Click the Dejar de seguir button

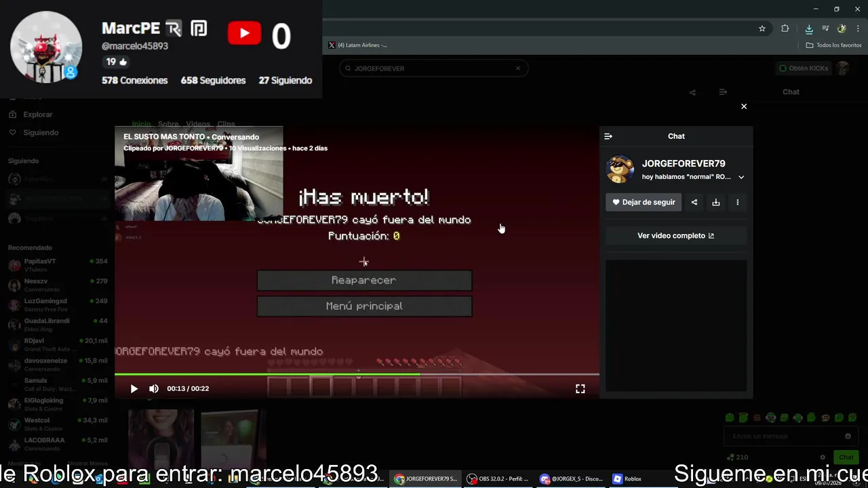[644, 202]
